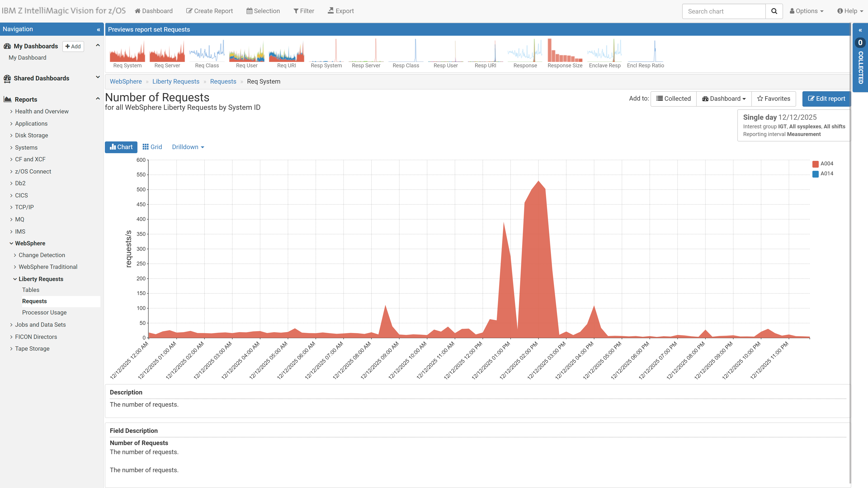This screenshot has width=868, height=488.
Task: Open the Dashboard add-to dropdown
Action: coord(724,99)
